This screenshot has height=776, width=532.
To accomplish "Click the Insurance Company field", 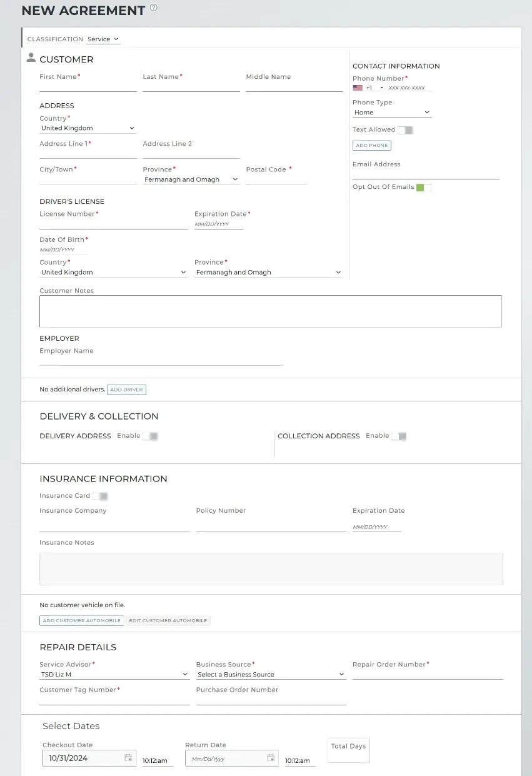I will point(114,526).
